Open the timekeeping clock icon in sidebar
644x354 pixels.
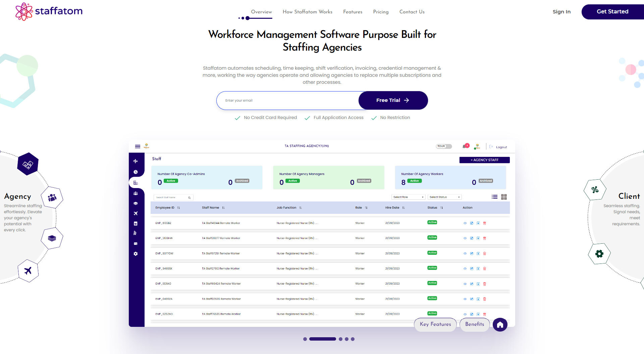136,172
